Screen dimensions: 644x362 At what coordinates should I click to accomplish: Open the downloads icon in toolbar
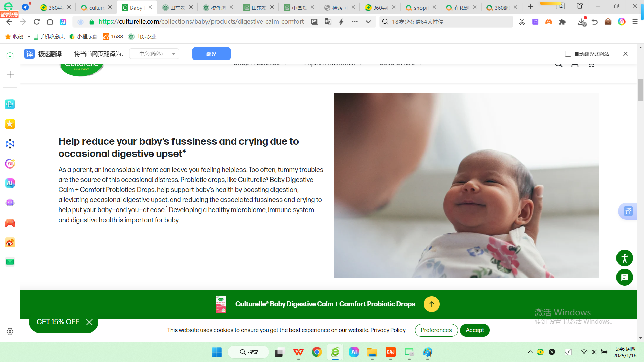click(x=582, y=22)
